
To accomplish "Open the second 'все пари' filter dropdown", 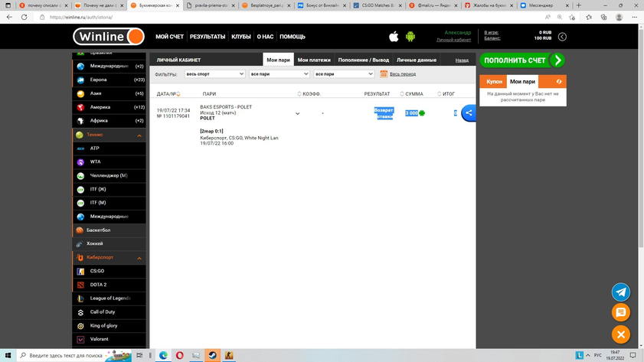I will click(x=344, y=74).
